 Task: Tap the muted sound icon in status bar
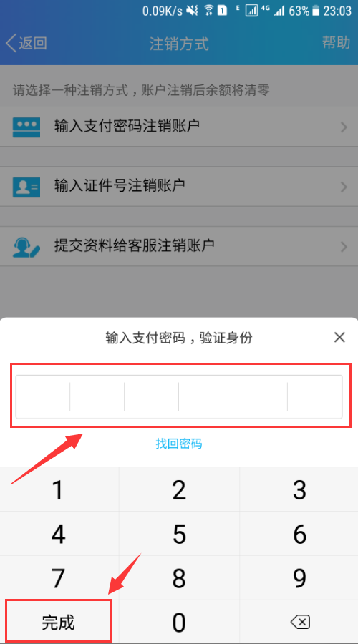pyautogui.click(x=192, y=10)
